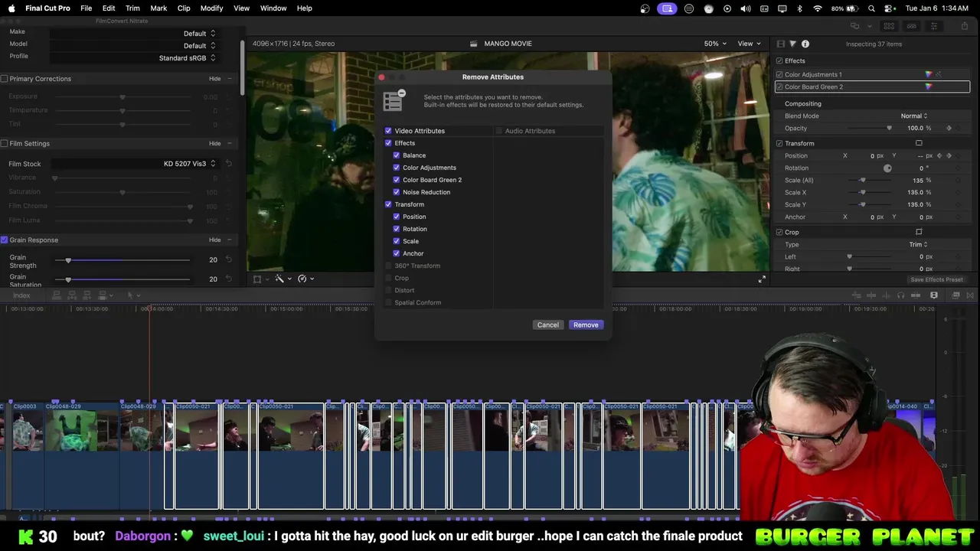Image resolution: width=980 pixels, height=551 pixels.
Task: Toggle timeline headphones audio skimming icon
Action: [x=901, y=295]
